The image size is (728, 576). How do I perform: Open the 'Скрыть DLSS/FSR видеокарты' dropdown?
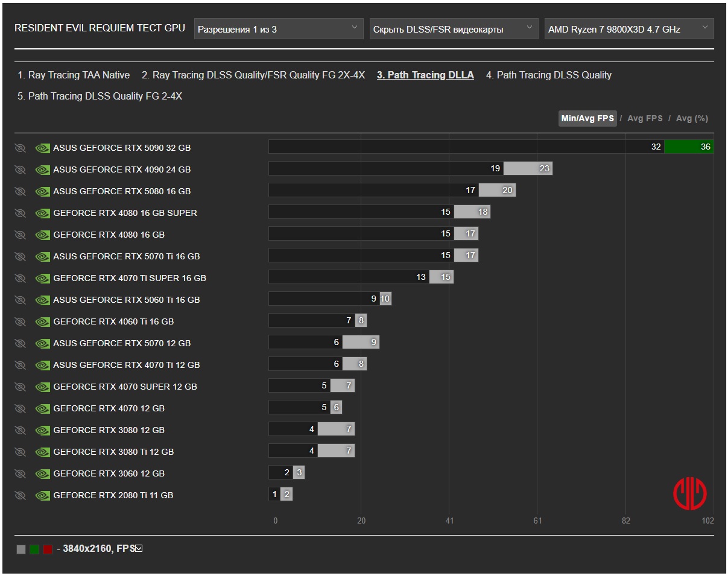(454, 29)
